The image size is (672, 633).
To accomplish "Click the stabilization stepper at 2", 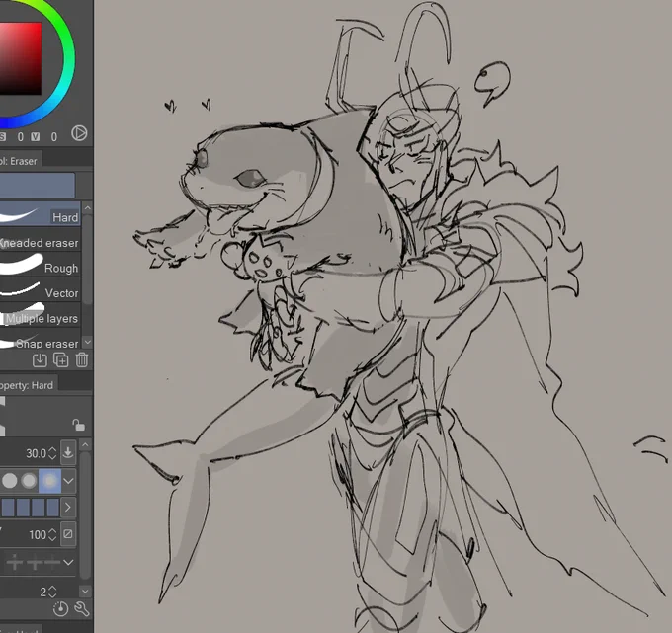I will (x=52, y=592).
